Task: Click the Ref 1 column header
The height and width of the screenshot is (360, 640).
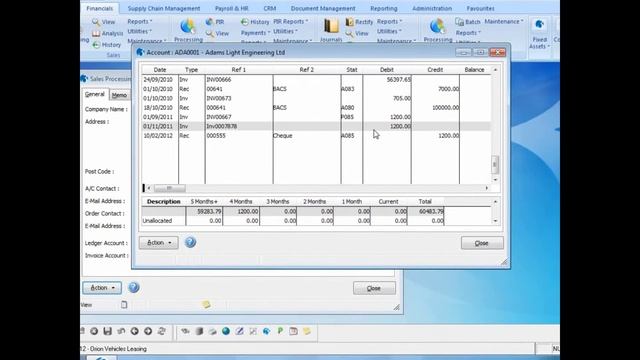Action: pos(239,70)
